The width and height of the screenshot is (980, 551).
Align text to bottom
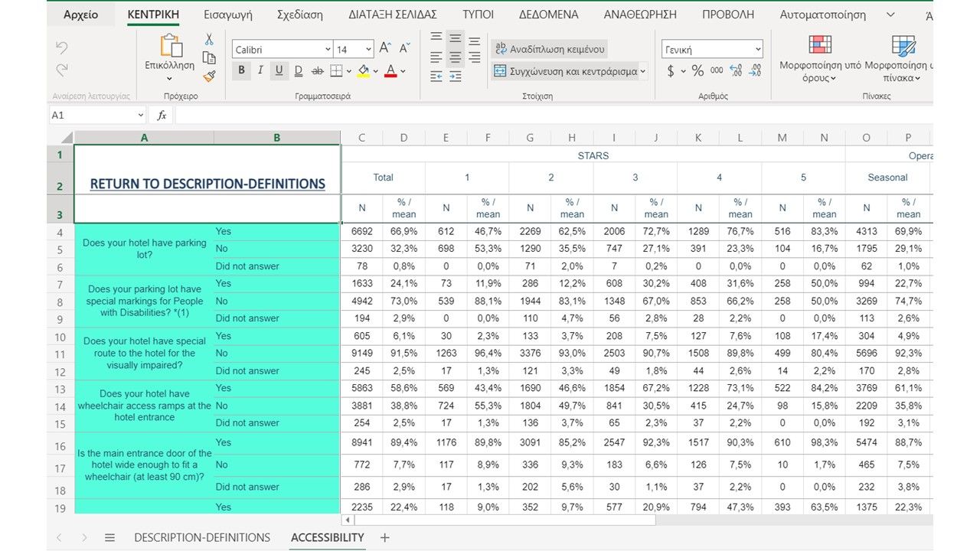pos(475,40)
